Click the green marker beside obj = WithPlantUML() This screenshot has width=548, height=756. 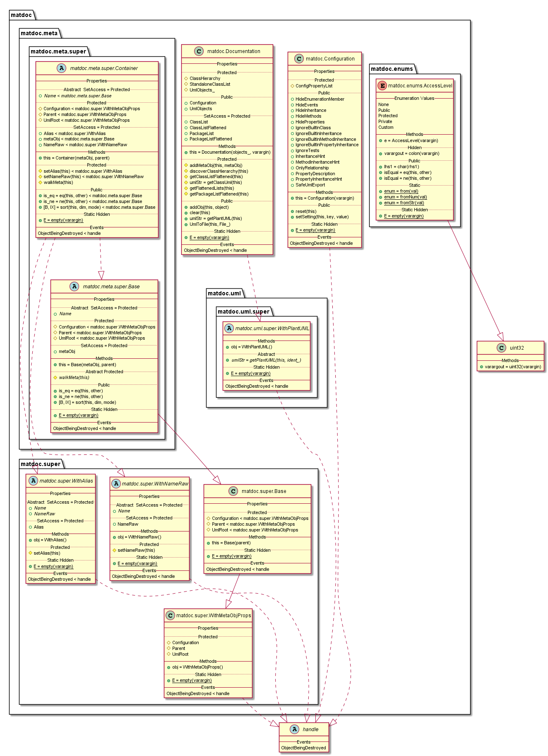228,347
